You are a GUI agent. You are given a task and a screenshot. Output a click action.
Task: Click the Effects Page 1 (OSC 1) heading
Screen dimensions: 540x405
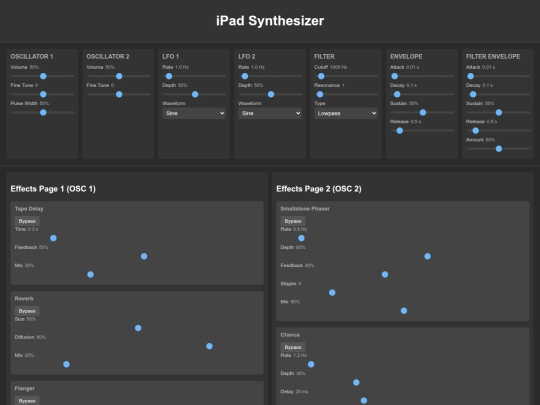pyautogui.click(x=53, y=189)
